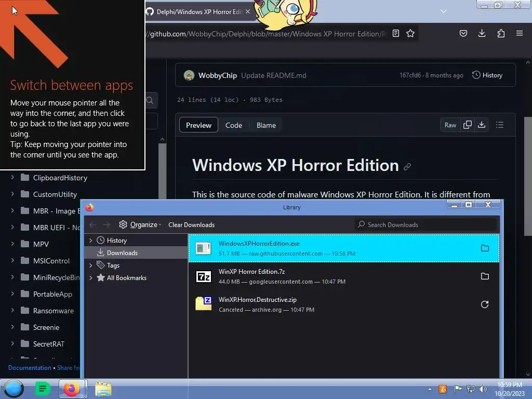
Task: Select the Screenie folder in file tree
Action: click(x=46, y=327)
